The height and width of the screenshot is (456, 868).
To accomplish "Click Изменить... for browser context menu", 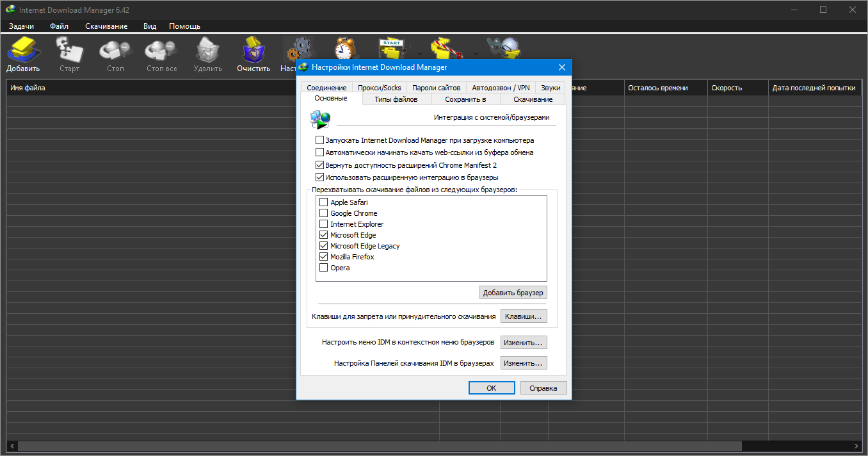I will 524,343.
